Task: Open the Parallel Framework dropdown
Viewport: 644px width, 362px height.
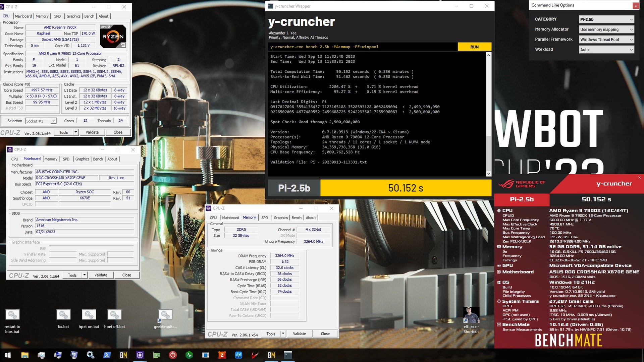Action: [606, 40]
